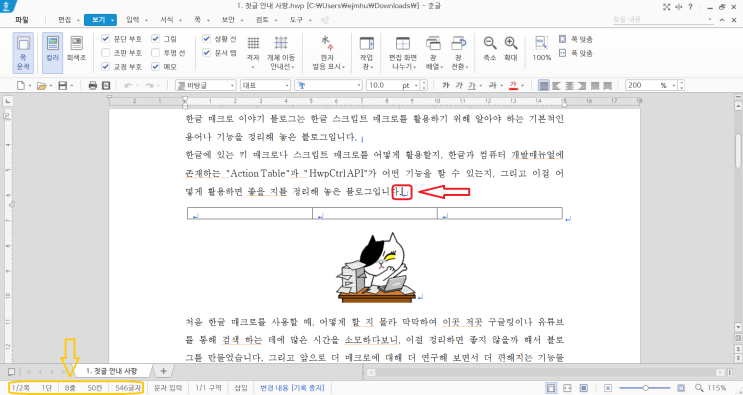This screenshot has height=395, width=743.
Task: Click the lower 쪽 맞춤 width fit option
Action: pos(576,53)
